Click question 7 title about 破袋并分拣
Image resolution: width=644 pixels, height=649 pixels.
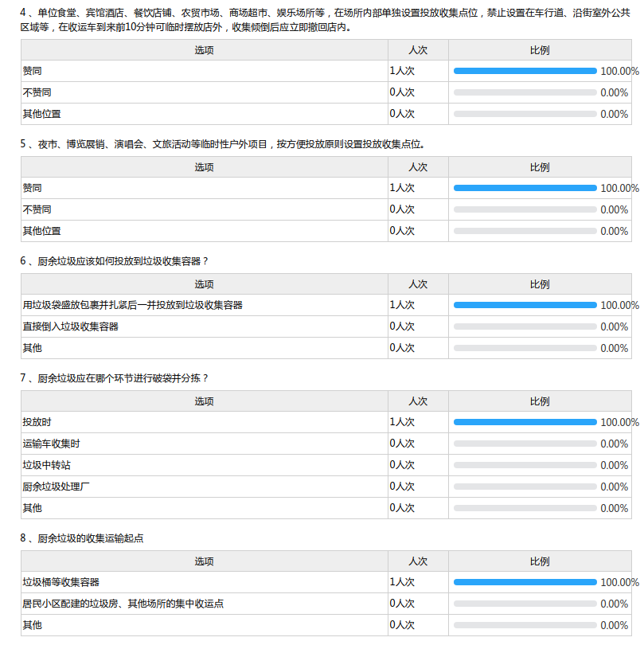coord(119,377)
